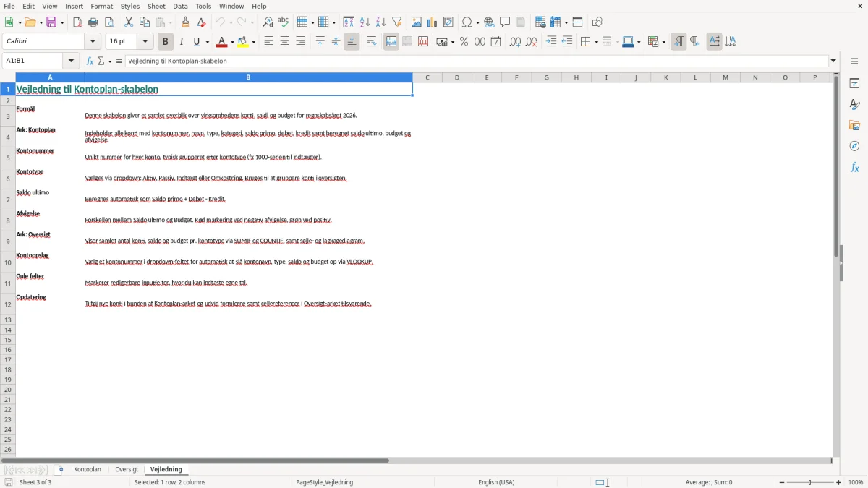Image resolution: width=868 pixels, height=488 pixels.
Task: Click the column C header
Action: point(427,77)
